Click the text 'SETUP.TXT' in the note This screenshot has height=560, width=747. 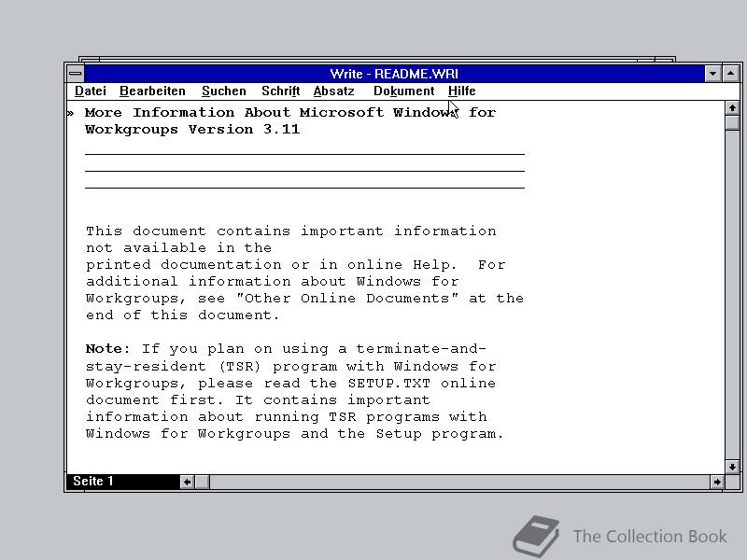pyautogui.click(x=389, y=383)
